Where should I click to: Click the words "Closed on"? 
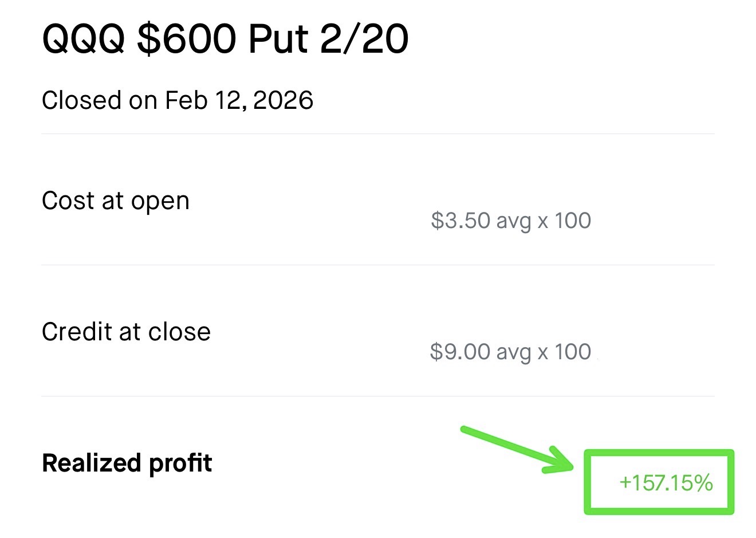pos(99,100)
